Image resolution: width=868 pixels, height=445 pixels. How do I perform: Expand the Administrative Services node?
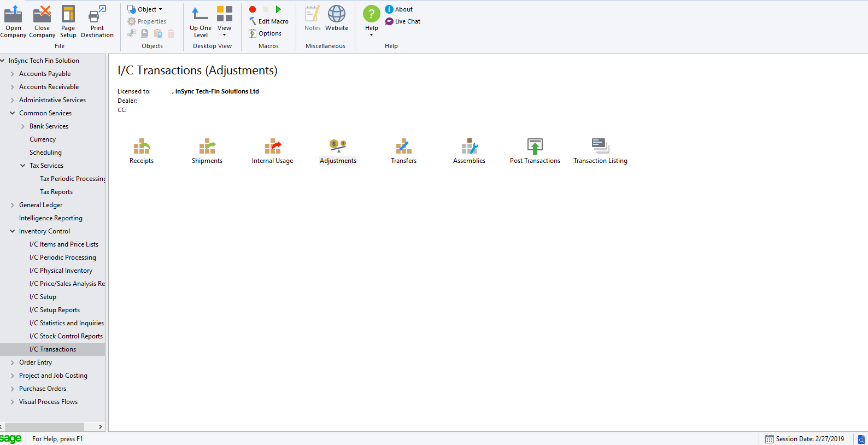coord(12,100)
